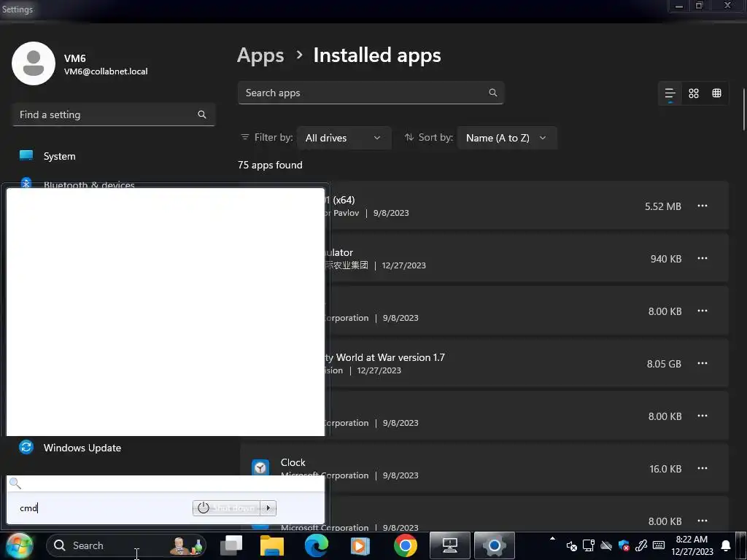747x560 pixels.
Task: Click the Clock app icon
Action: click(260, 469)
